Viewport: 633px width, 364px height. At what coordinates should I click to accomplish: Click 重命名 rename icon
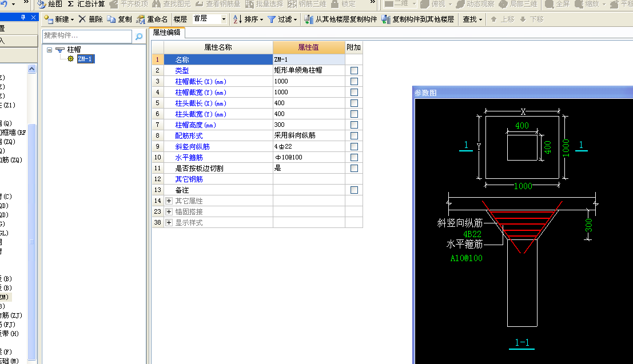(141, 19)
